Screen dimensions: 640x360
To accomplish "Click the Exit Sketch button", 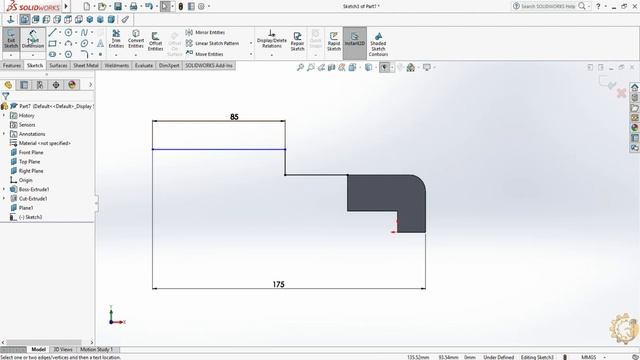I will 11,40.
